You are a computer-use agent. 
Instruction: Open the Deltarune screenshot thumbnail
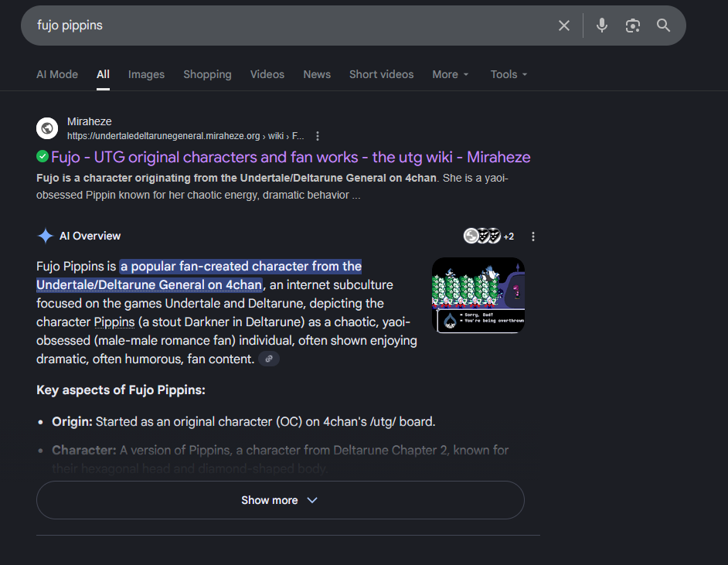[x=478, y=295]
